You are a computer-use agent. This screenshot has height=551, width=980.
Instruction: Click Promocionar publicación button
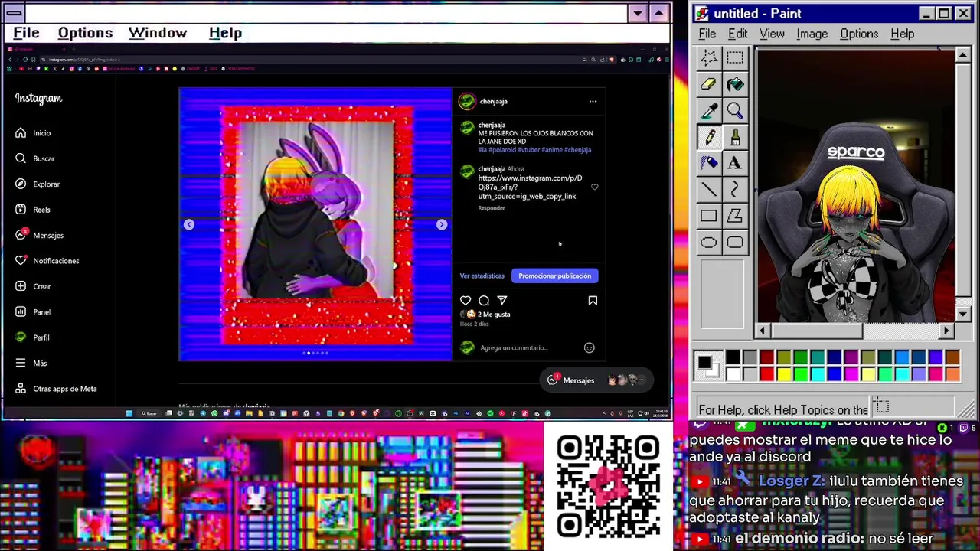tap(555, 275)
